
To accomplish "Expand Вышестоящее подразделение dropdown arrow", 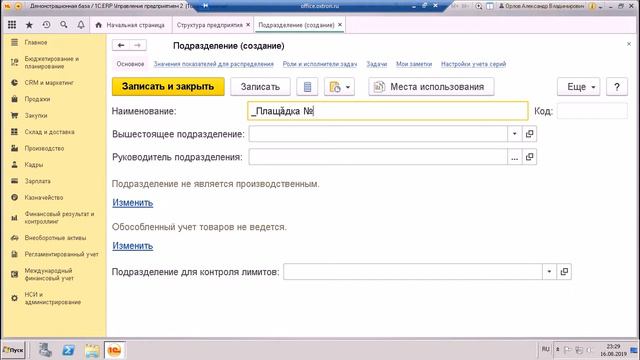I will click(514, 134).
